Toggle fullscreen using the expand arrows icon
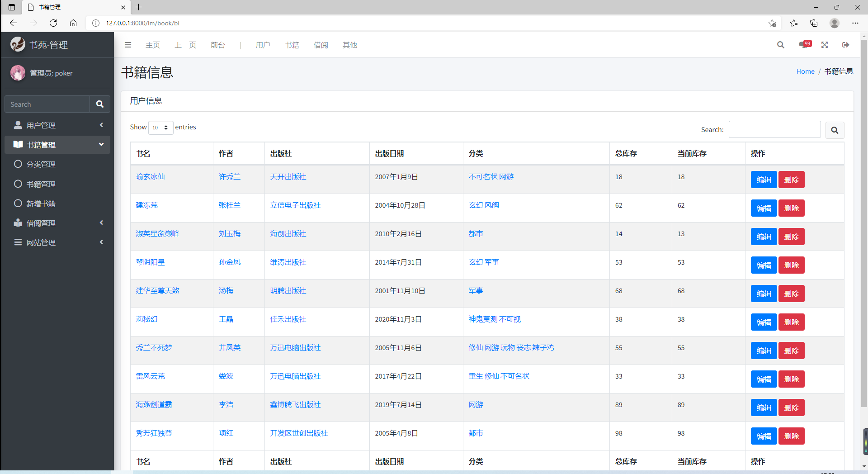868x474 pixels. [x=825, y=45]
